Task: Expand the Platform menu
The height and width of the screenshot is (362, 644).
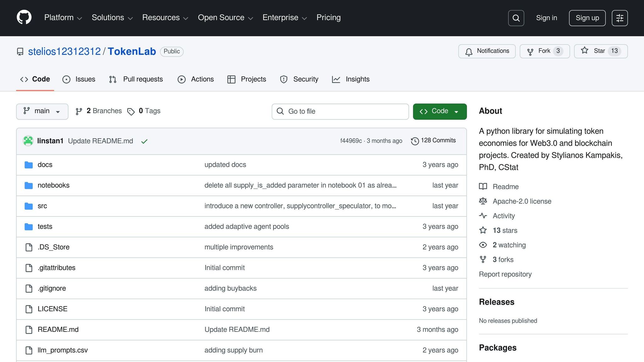Action: (63, 18)
